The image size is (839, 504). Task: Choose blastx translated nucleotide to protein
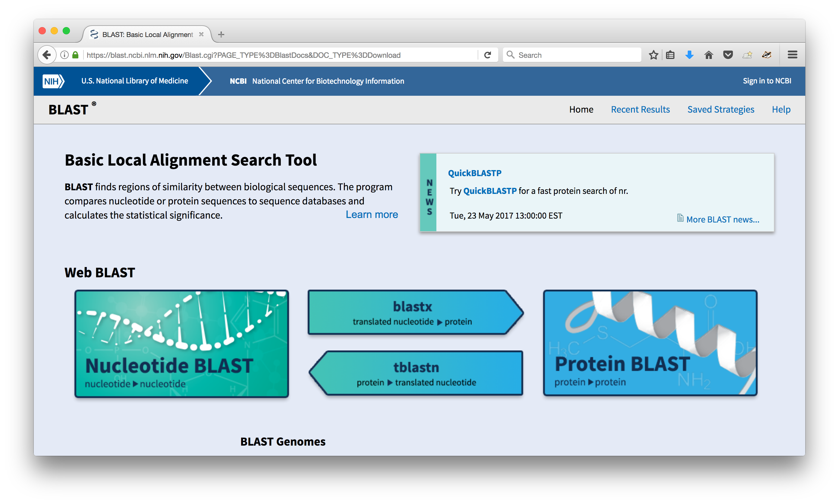(415, 312)
